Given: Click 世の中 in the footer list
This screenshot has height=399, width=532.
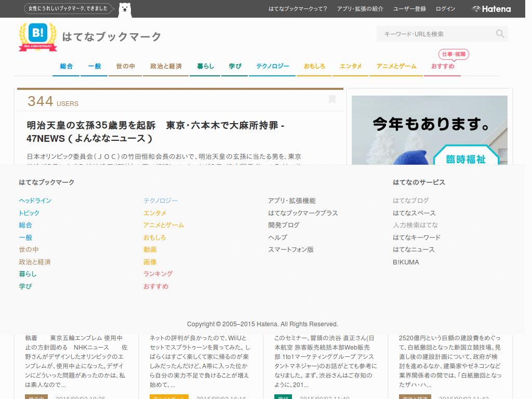Looking at the screenshot, I should pos(29,249).
